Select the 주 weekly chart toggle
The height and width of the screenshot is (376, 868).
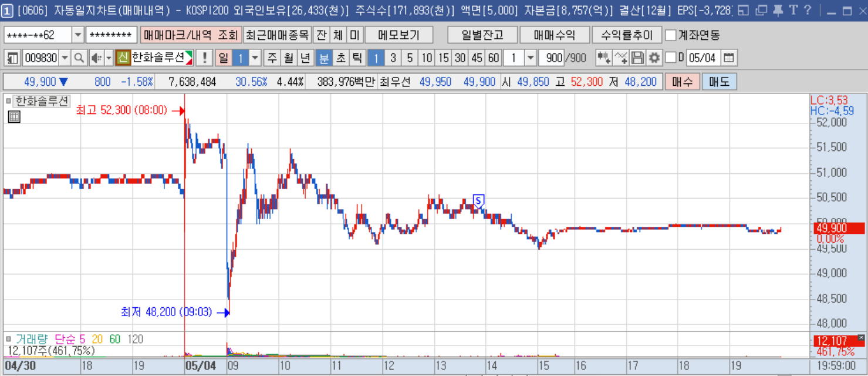272,58
